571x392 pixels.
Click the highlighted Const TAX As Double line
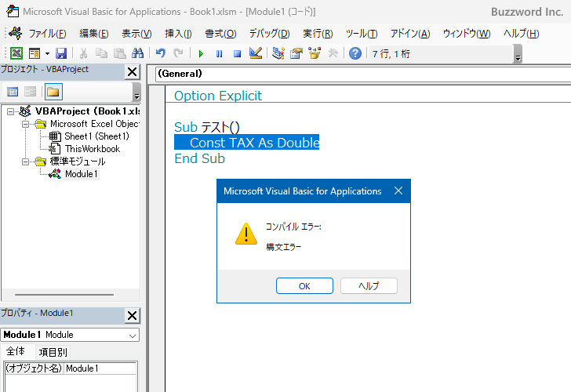coord(246,143)
